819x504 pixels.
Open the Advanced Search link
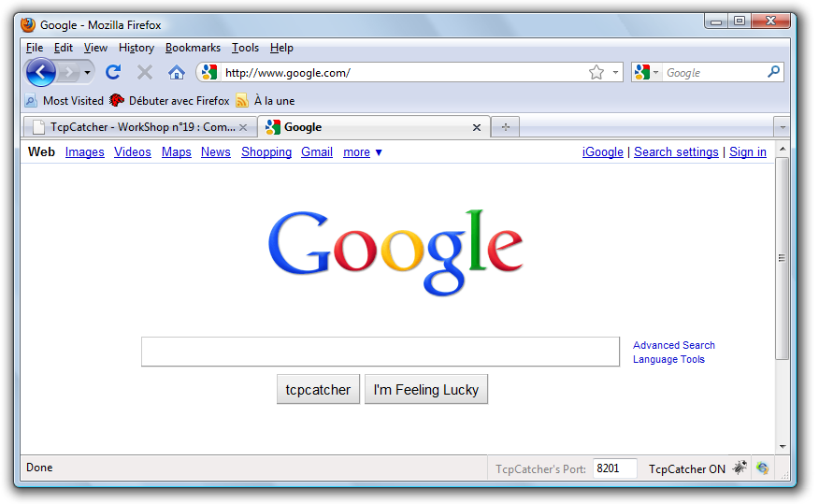[x=674, y=345]
